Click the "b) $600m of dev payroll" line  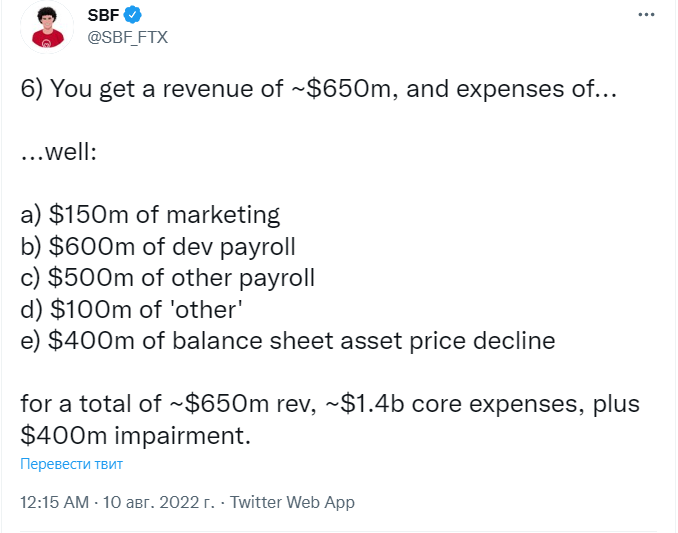158,246
